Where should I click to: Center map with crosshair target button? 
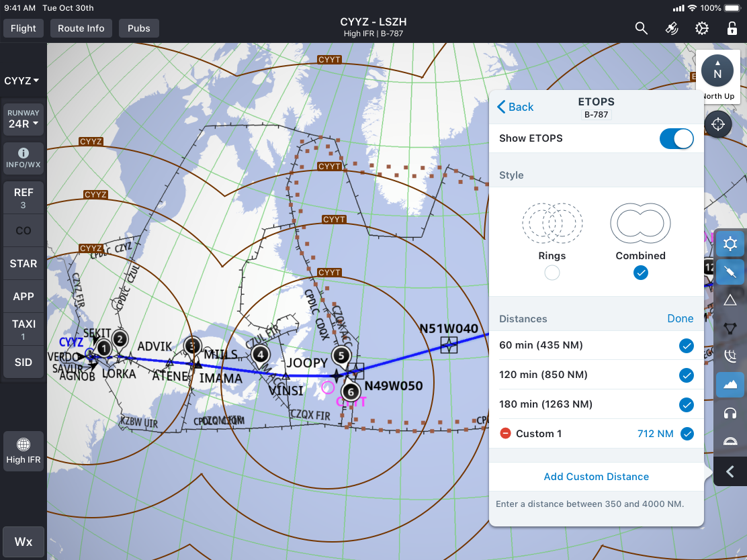pyautogui.click(x=718, y=124)
